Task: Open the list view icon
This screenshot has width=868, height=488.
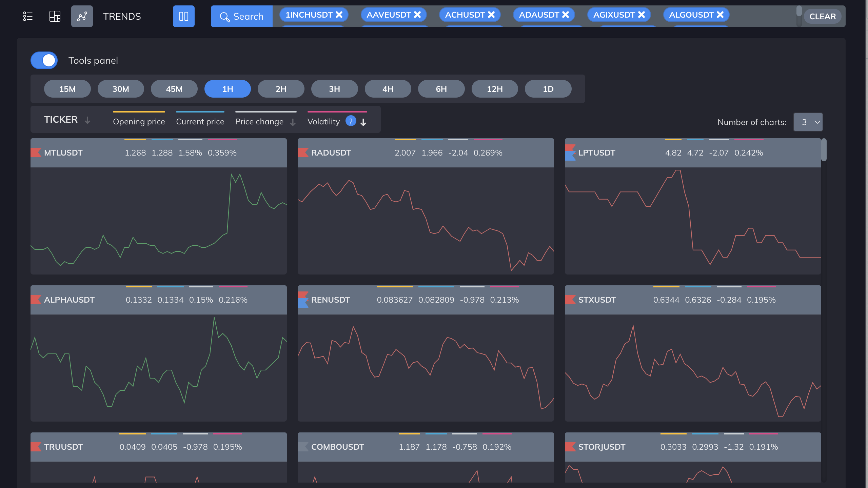Action: click(x=28, y=16)
